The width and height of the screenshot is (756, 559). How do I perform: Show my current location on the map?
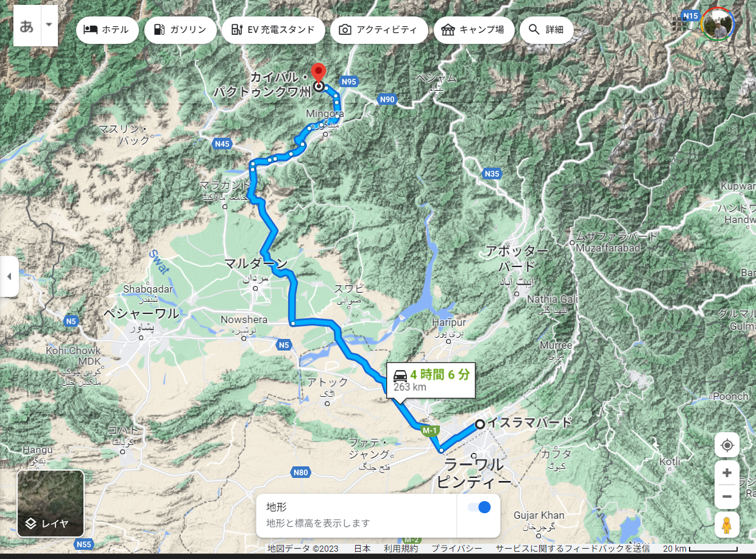pos(727,444)
